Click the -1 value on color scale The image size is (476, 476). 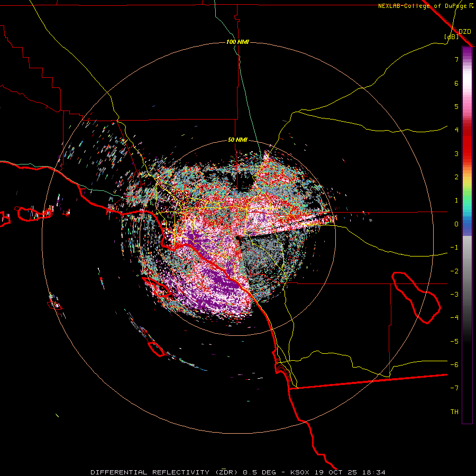click(x=454, y=248)
